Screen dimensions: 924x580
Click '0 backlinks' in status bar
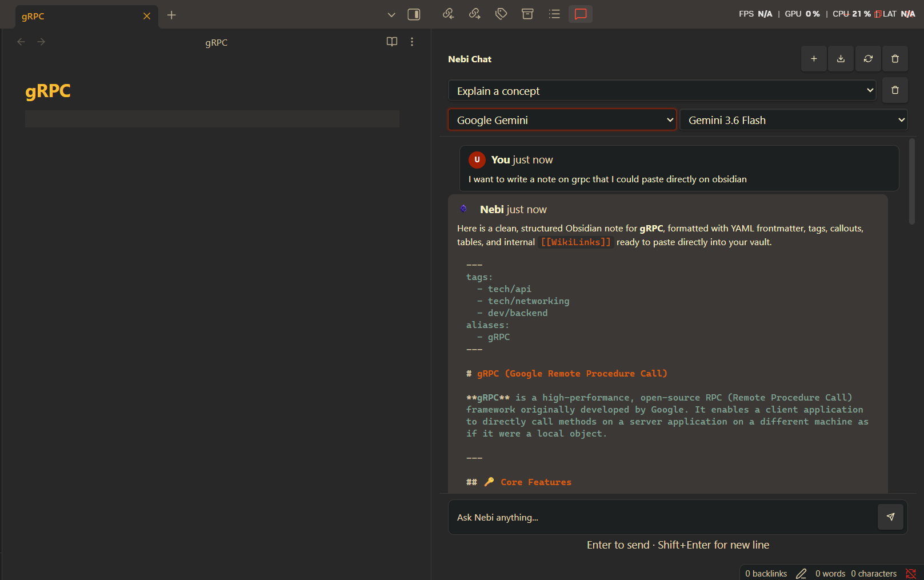pyautogui.click(x=766, y=574)
